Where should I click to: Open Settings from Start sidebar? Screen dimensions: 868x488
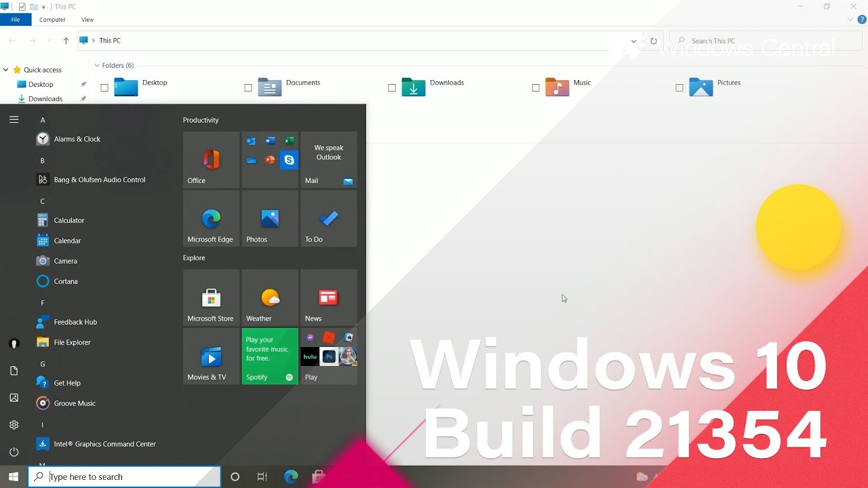(14, 425)
